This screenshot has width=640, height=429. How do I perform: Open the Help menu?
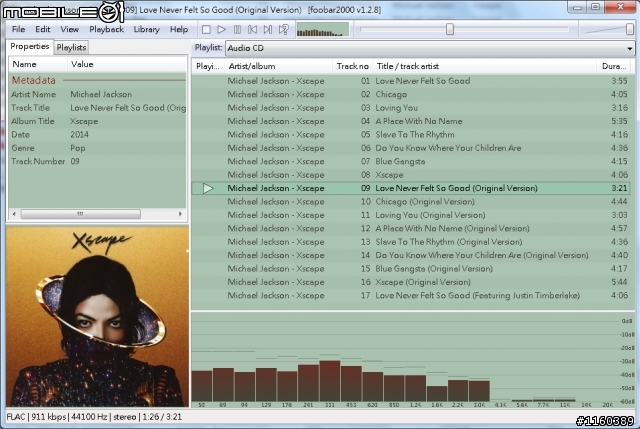(x=179, y=29)
